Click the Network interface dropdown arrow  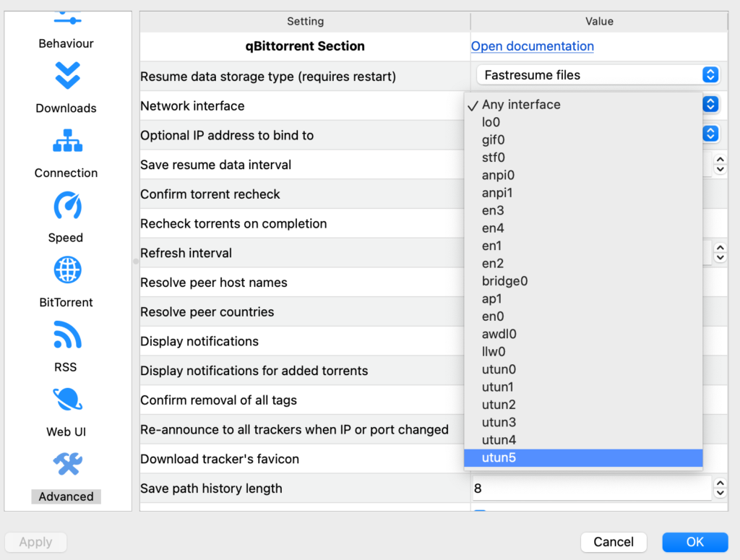coord(710,104)
